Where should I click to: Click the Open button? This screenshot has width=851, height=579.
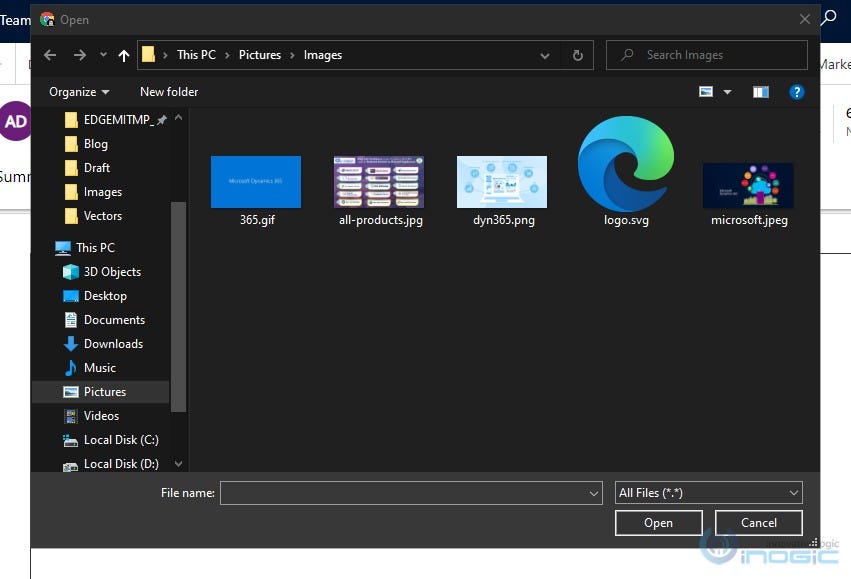coord(658,523)
